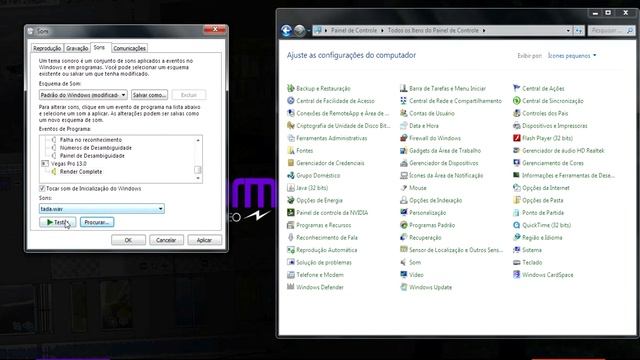Click Gerenciador de Dispositivos icon

(404, 163)
